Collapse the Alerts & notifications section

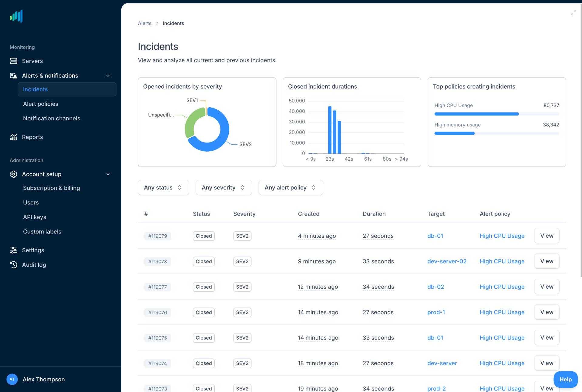[108, 75]
